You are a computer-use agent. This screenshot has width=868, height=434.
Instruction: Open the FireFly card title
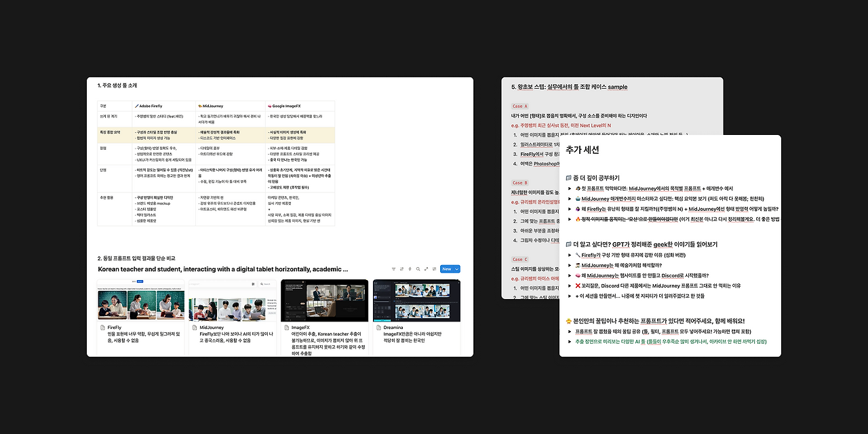click(x=114, y=328)
